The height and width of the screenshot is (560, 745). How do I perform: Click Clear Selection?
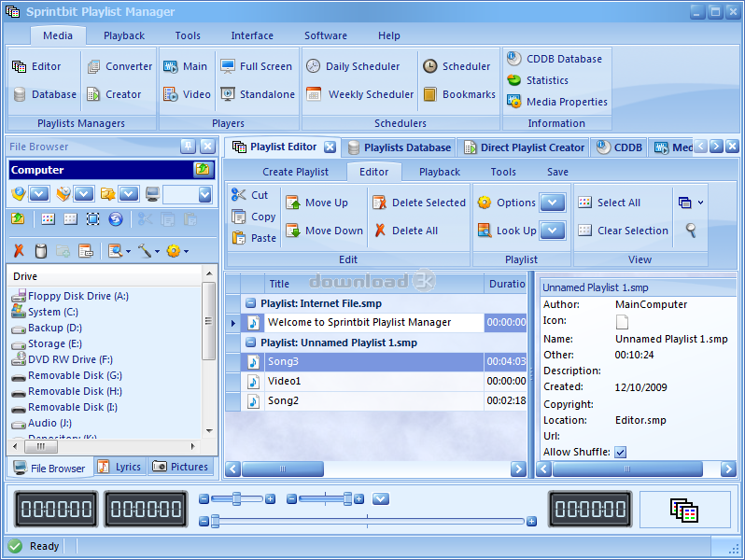pyautogui.click(x=623, y=231)
